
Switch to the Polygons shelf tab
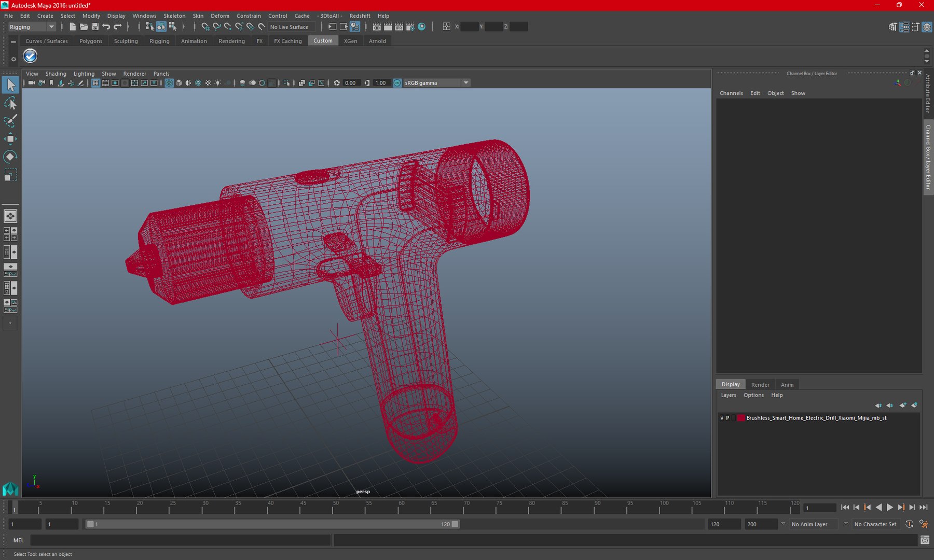[91, 41]
